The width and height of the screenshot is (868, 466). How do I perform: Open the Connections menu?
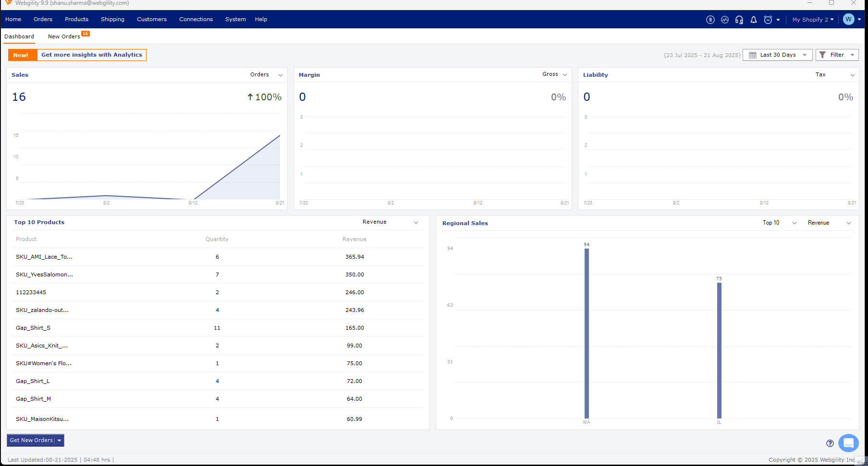pyautogui.click(x=196, y=19)
